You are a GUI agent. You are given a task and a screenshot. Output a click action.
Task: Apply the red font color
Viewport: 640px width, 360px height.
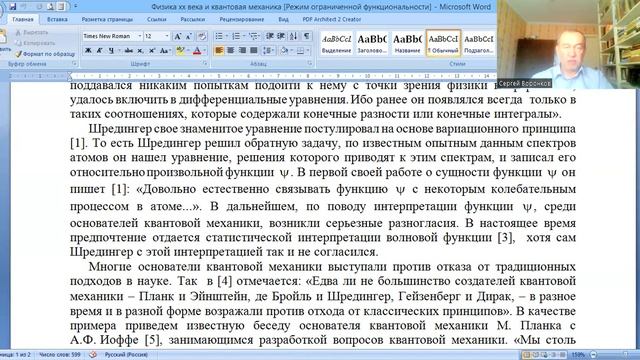[197, 51]
